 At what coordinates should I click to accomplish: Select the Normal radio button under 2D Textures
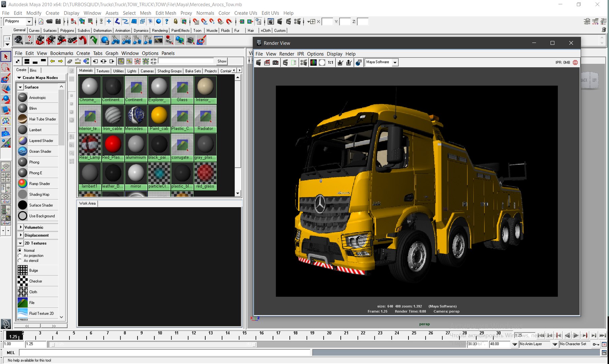point(20,250)
